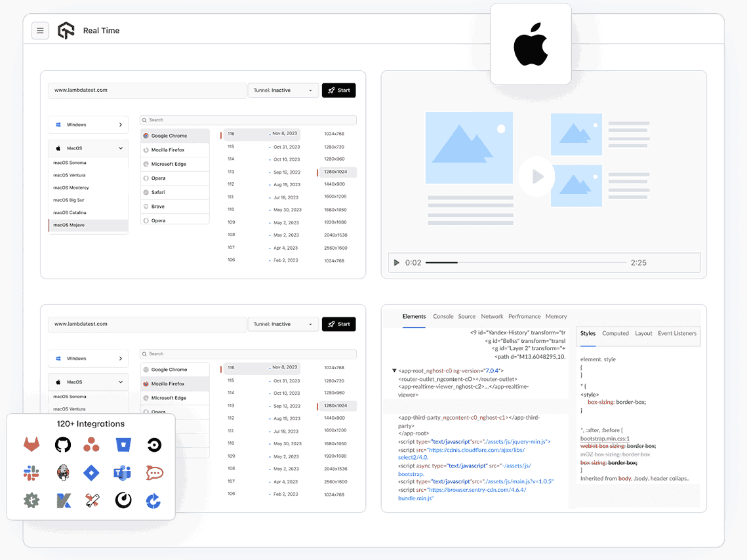Click the Start button in upper panel

tap(338, 90)
